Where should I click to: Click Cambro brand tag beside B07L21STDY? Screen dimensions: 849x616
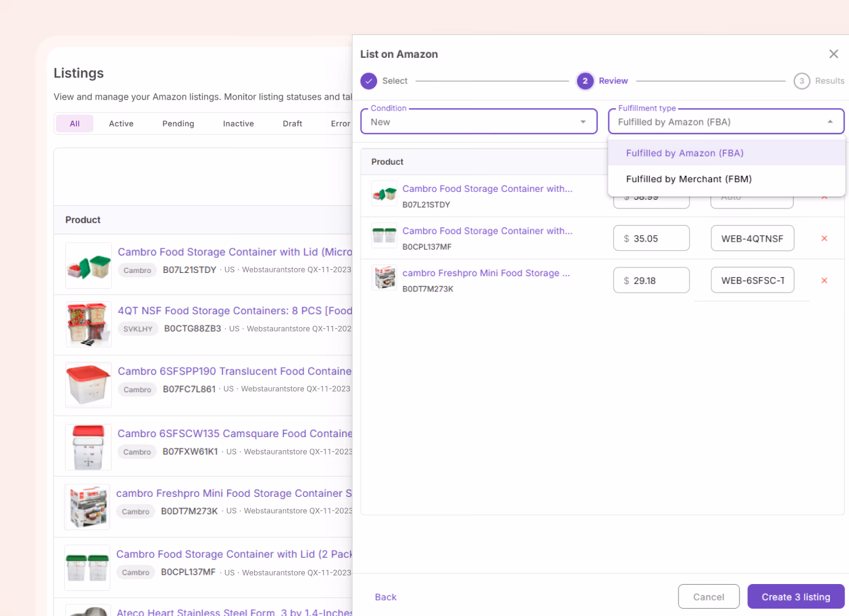[137, 270]
